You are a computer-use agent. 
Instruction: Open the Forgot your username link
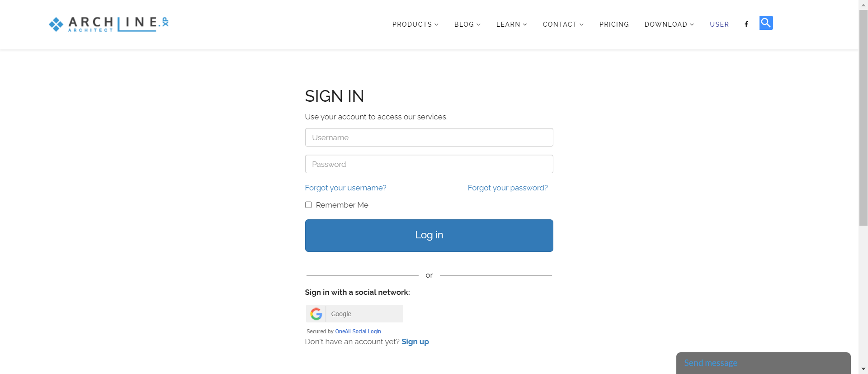345,188
